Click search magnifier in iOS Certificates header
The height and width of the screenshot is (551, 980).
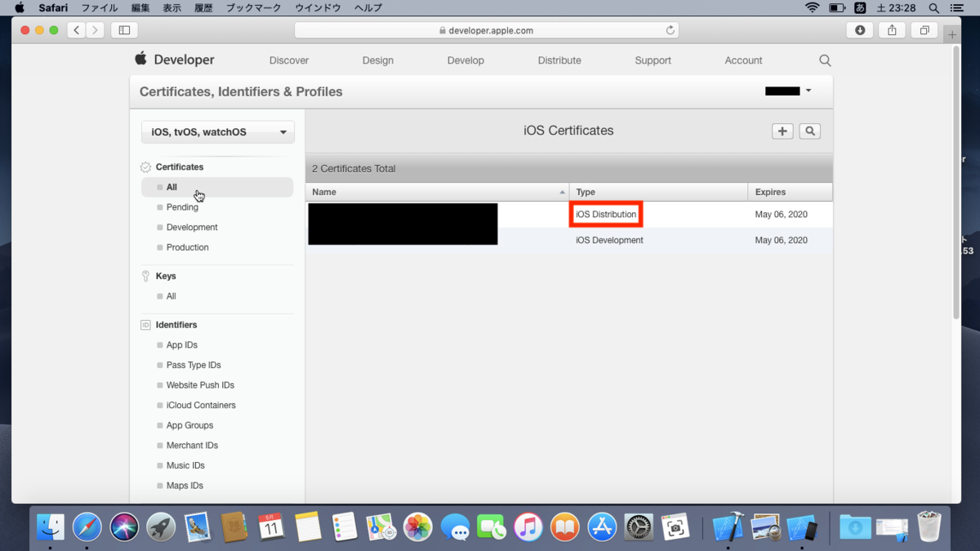(x=809, y=131)
